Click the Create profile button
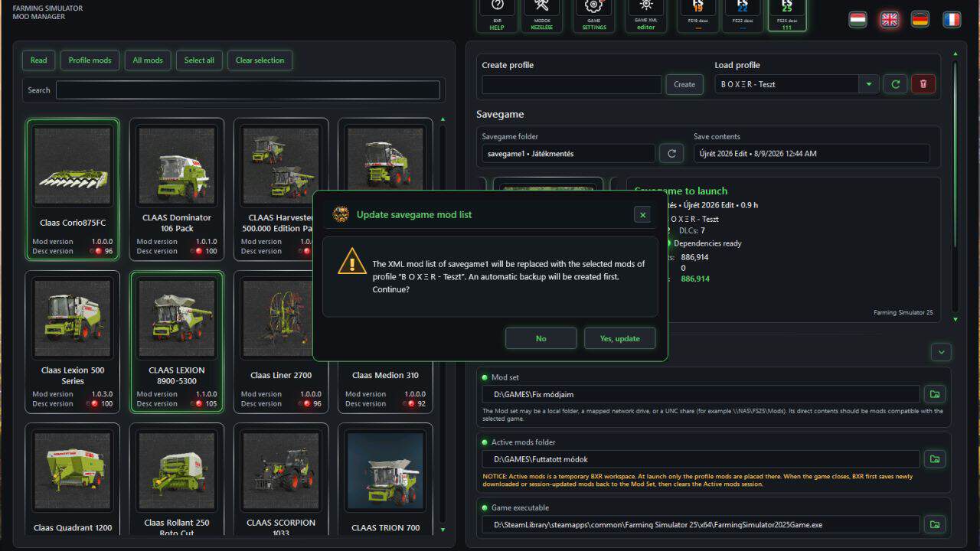 tap(684, 84)
